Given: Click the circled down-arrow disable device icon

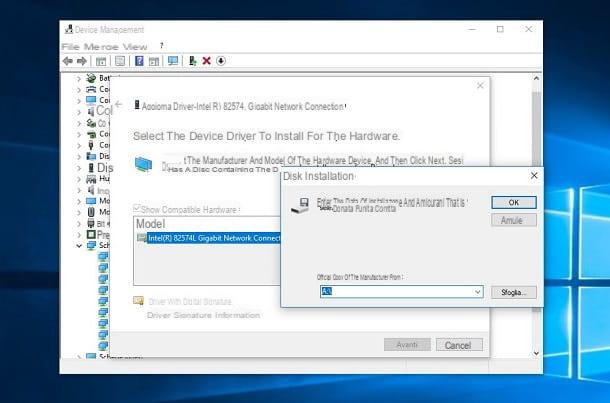Looking at the screenshot, I should tap(221, 61).
